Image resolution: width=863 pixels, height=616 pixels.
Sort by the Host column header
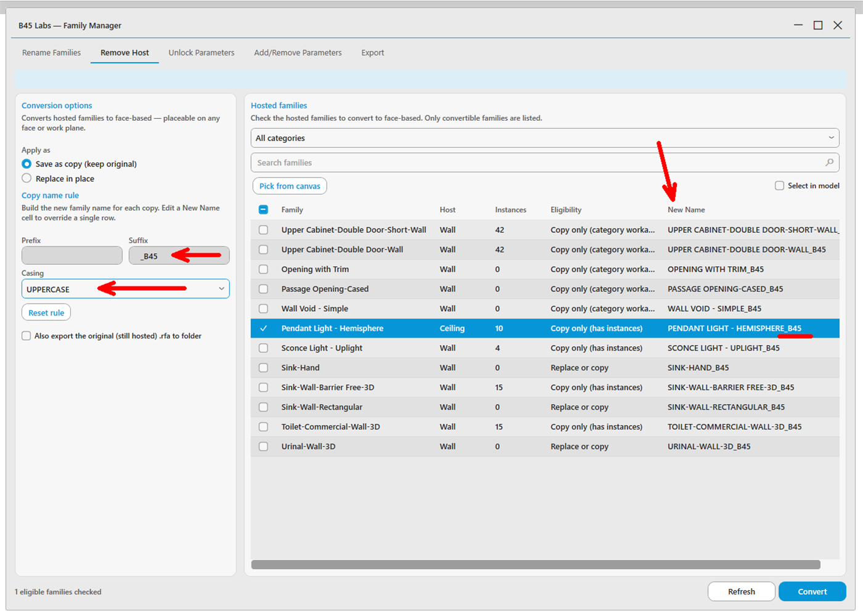click(448, 210)
